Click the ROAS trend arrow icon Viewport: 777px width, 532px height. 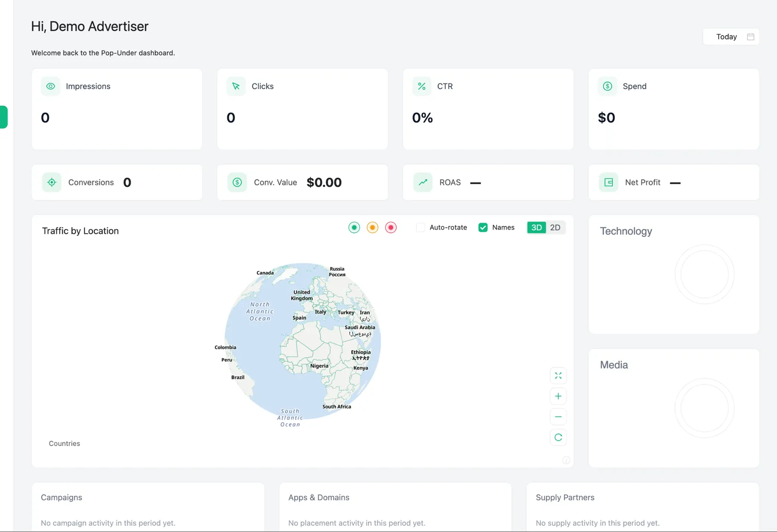(x=423, y=183)
